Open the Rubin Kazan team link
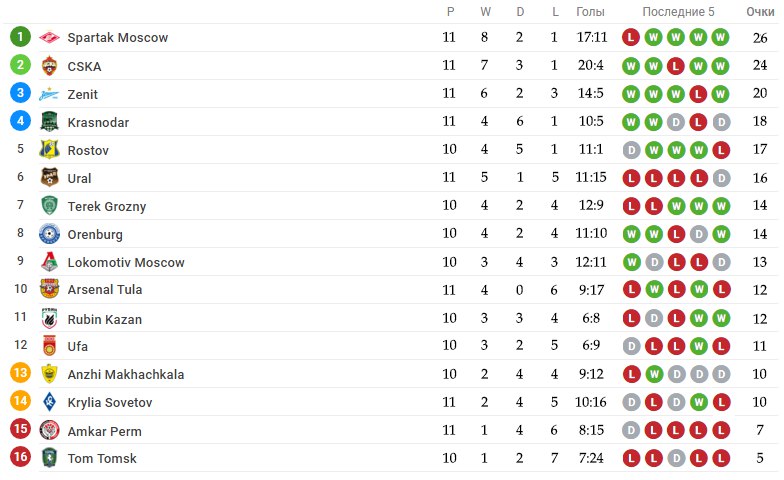 coord(104,320)
